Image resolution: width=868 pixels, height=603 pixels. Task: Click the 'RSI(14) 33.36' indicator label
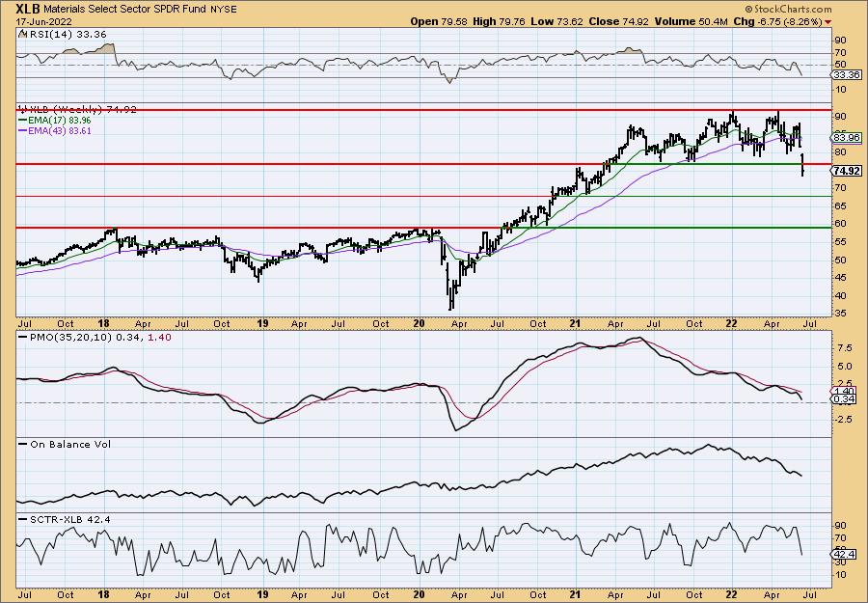click(68, 34)
